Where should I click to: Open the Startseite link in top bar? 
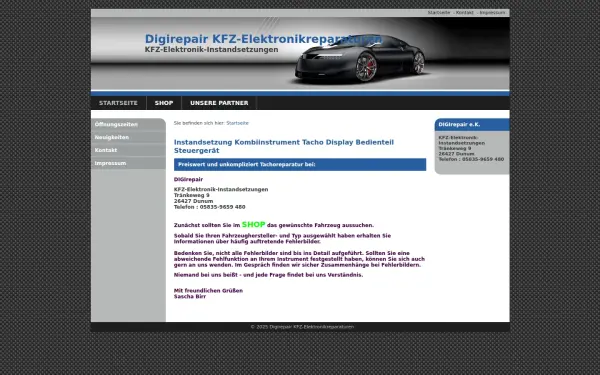click(x=439, y=13)
